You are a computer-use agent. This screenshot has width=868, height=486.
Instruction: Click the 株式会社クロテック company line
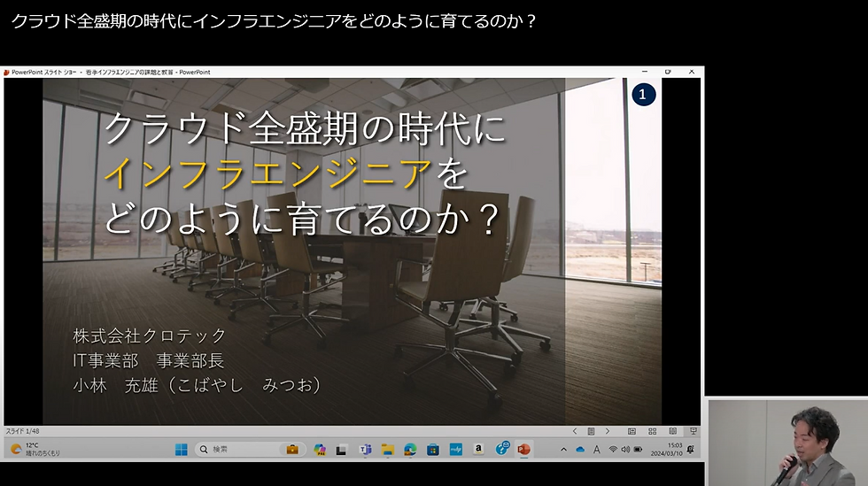[150, 336]
